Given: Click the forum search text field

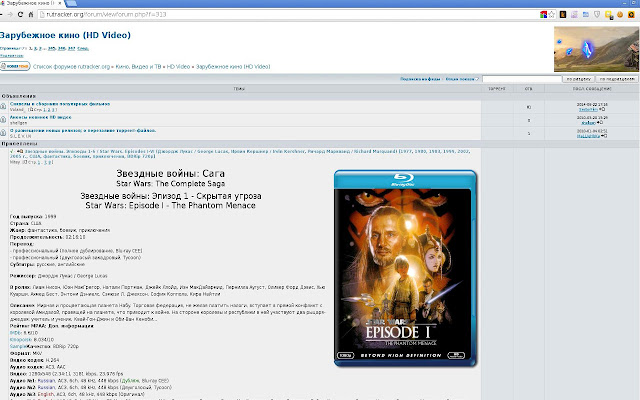Looking at the screenshot, I should tap(522, 79).
